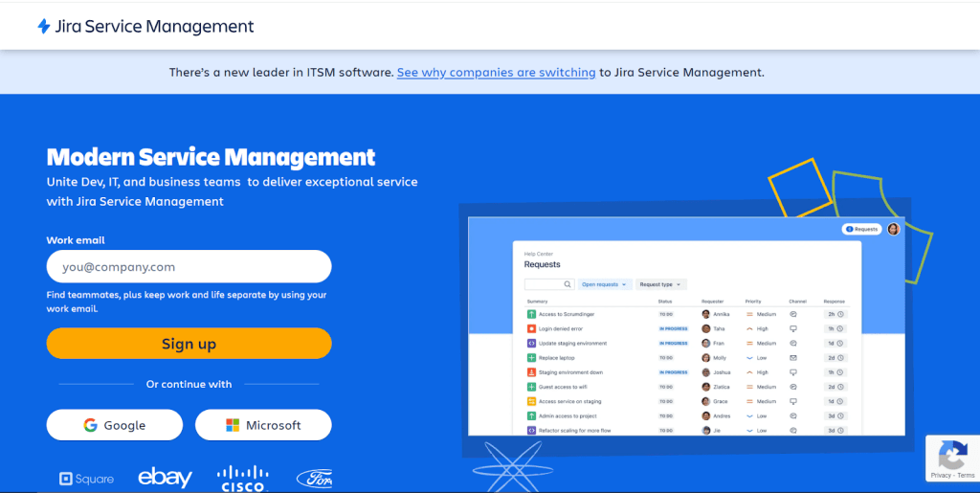Click the purple 'Update staging environment' code icon
980x493 pixels.
point(532,343)
